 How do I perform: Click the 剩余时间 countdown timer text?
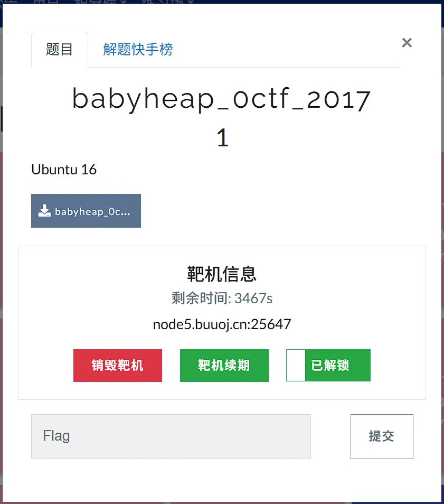click(222, 298)
